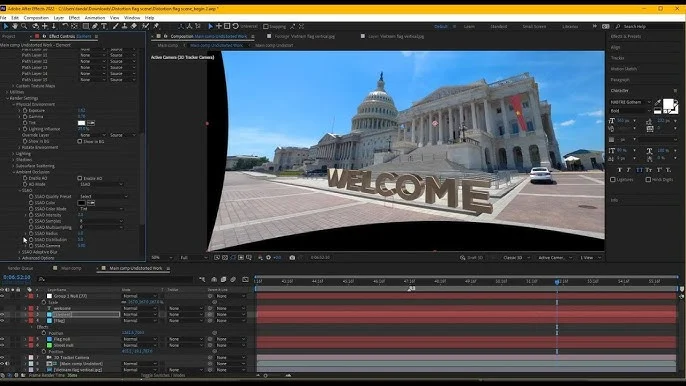The image size is (686, 386).
Task: Open the Composition menu
Action: [x=36, y=18]
